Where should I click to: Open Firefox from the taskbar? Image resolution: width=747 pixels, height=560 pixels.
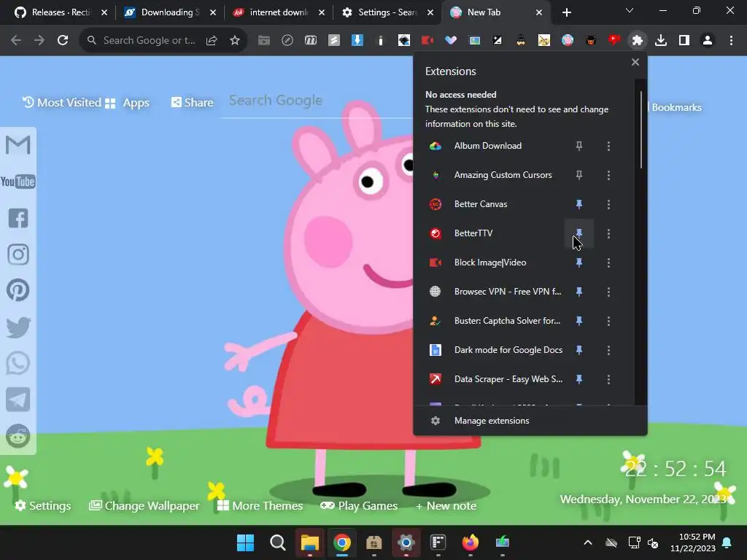[471, 542]
